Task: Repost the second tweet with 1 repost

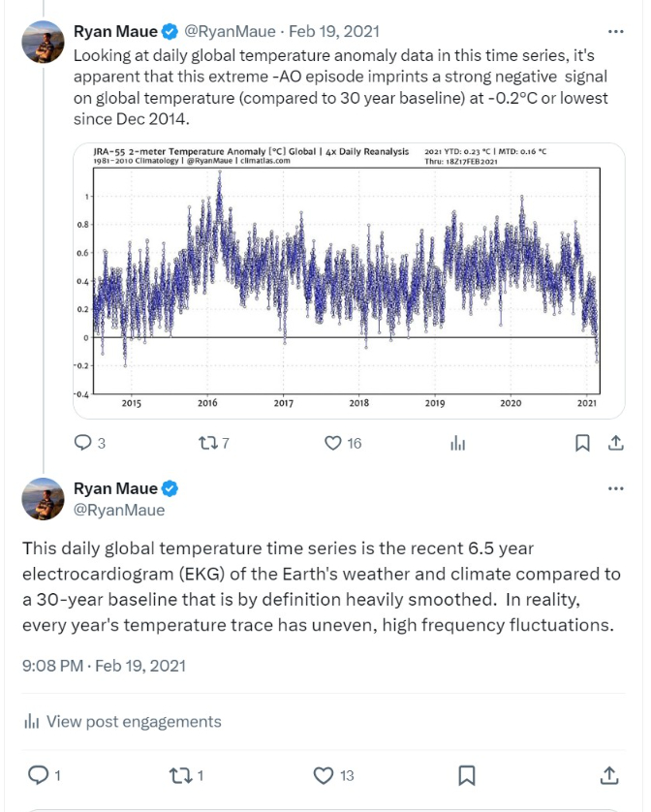Action: (x=186, y=775)
